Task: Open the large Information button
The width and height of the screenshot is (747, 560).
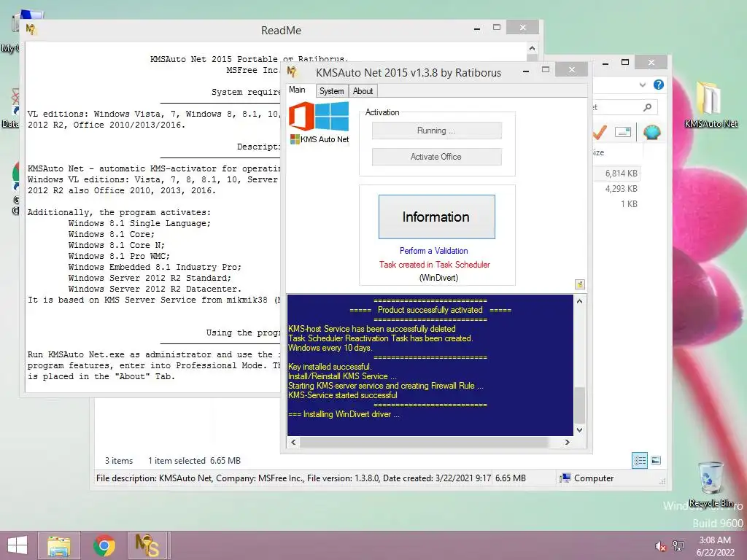Action: coord(436,217)
